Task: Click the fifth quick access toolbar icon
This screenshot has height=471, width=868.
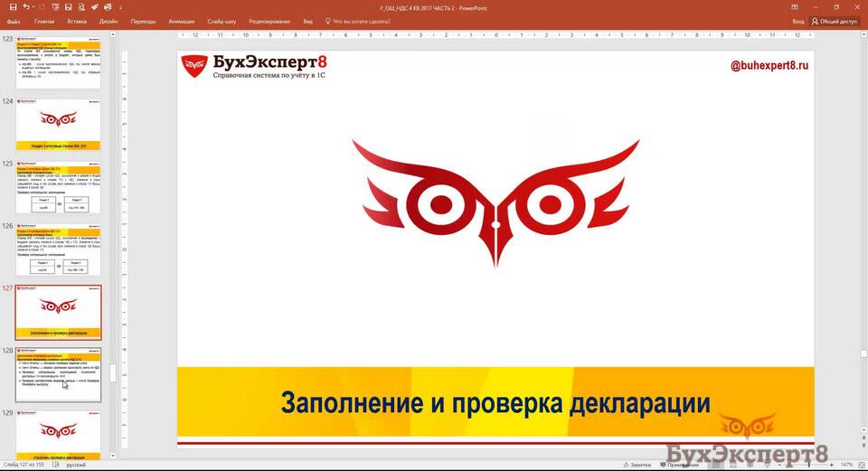Action: (68, 7)
